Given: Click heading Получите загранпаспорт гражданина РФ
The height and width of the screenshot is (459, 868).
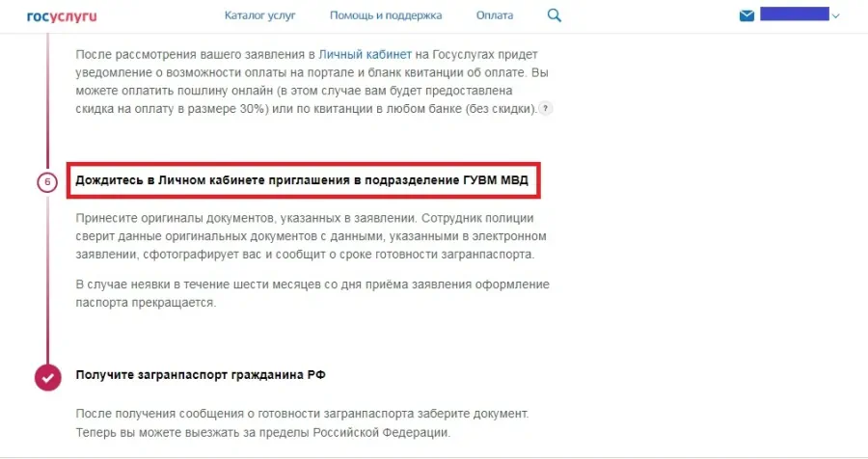Looking at the screenshot, I should click(201, 375).
